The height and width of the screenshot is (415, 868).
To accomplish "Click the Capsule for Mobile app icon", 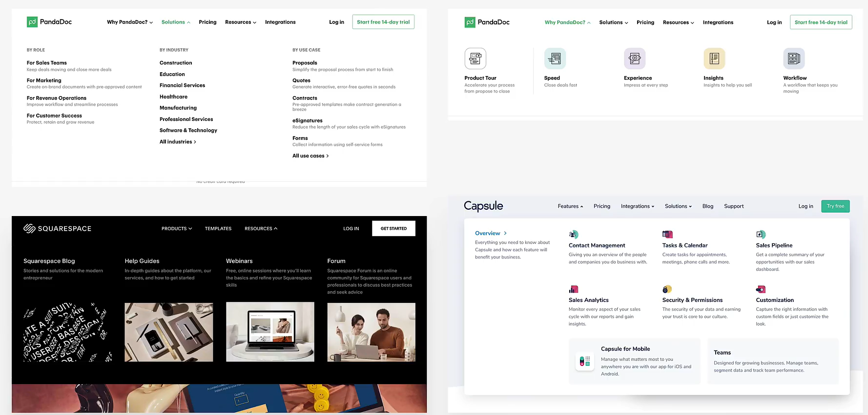I will (585, 361).
